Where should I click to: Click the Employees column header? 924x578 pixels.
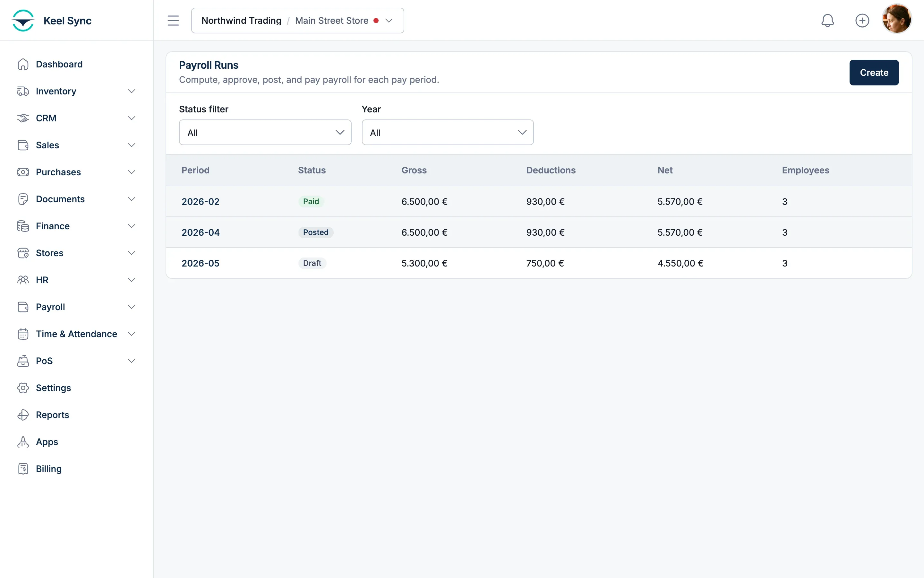805,170
